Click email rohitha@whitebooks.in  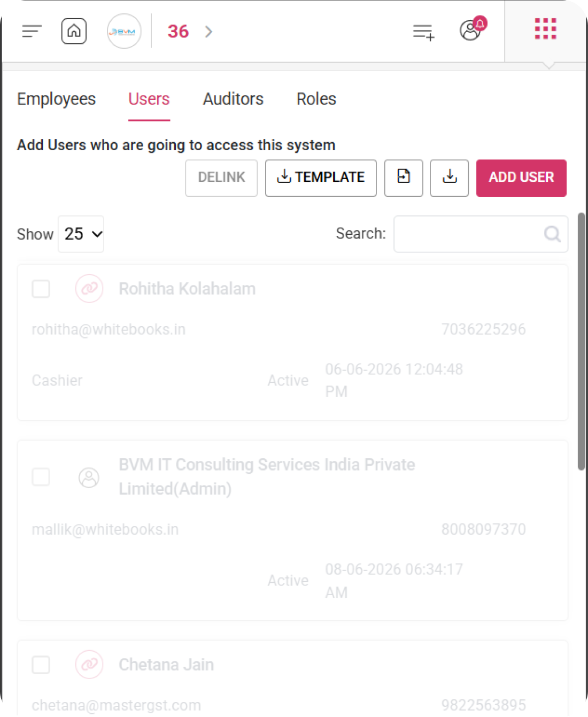(x=109, y=329)
